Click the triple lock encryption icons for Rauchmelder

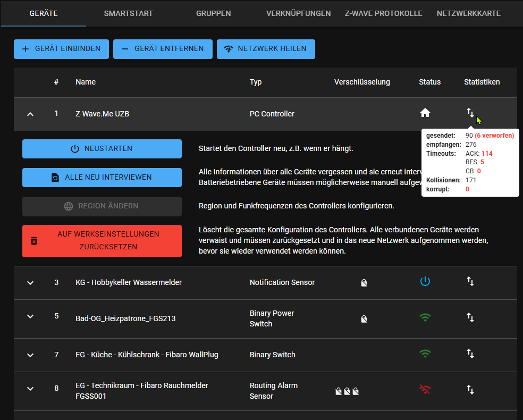pyautogui.click(x=347, y=391)
